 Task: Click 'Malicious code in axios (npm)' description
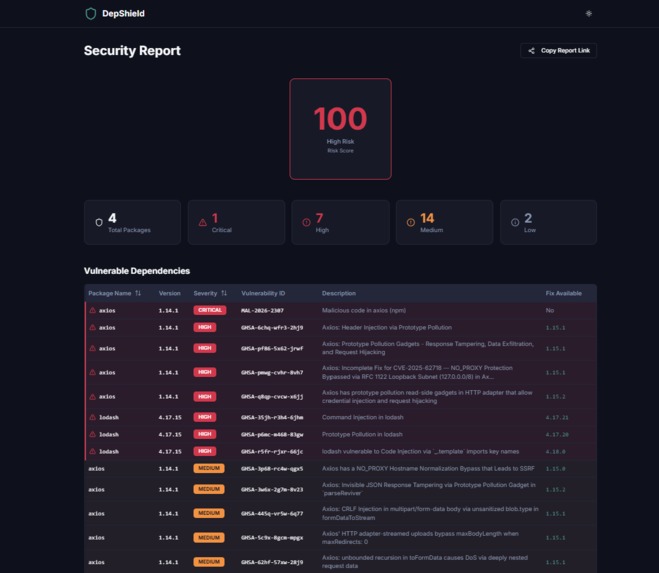click(x=364, y=311)
